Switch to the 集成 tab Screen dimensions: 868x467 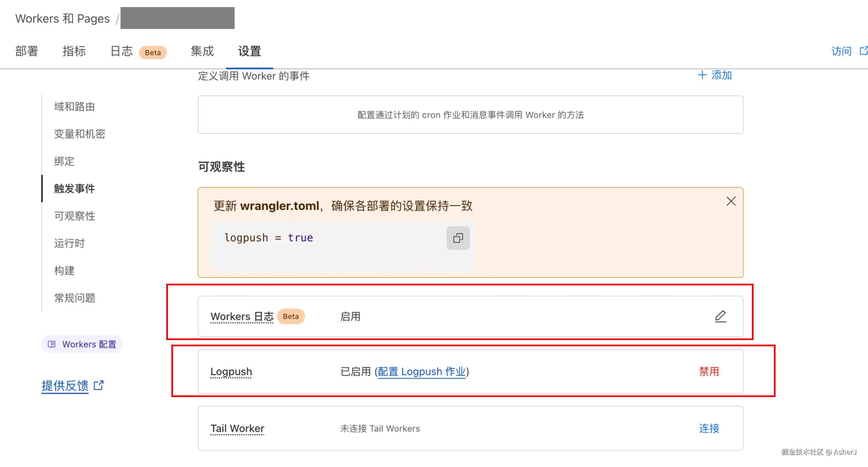pyautogui.click(x=202, y=51)
